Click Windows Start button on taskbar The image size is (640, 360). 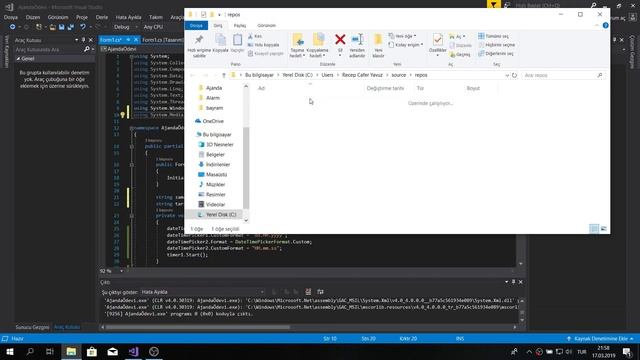pos(10,351)
